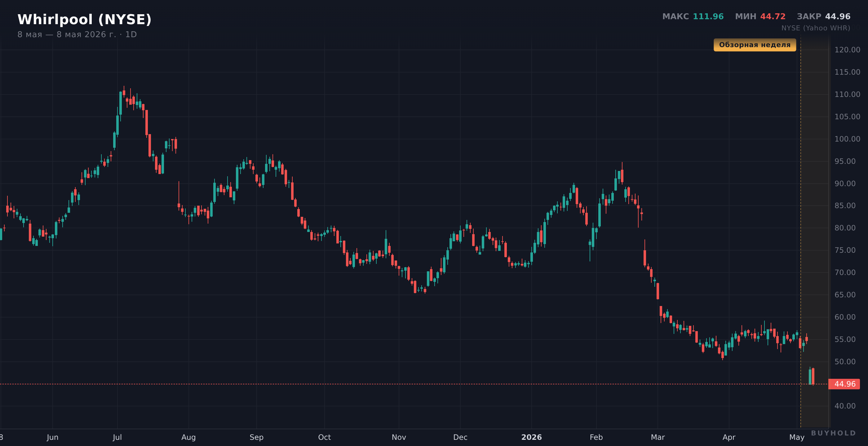The image size is (868, 446).
Task: Click the orange "Обзорная неделя" label
Action: (755, 45)
